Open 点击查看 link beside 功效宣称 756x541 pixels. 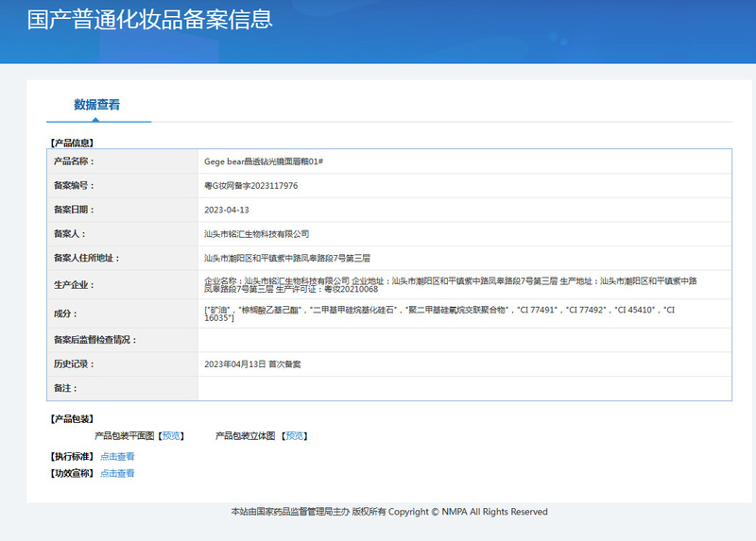[117, 474]
